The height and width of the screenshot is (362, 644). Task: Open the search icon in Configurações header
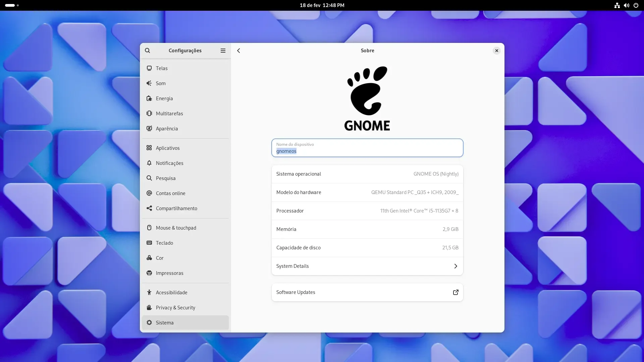(x=147, y=51)
